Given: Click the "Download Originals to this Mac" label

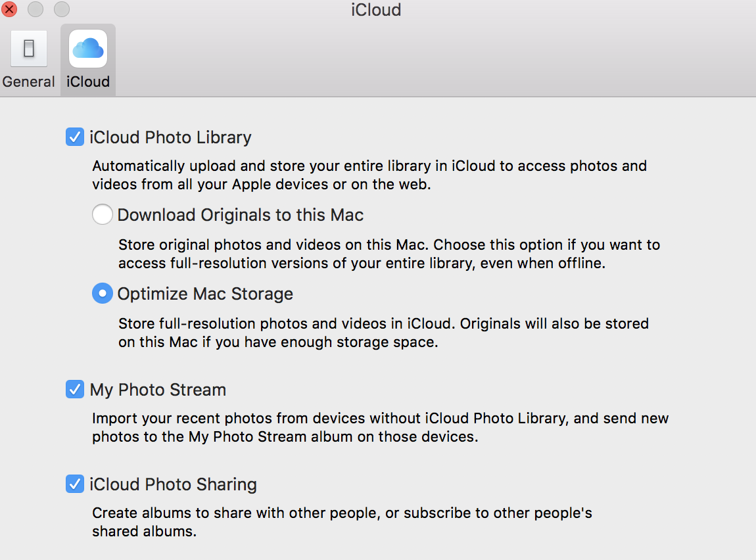Looking at the screenshot, I should [x=240, y=215].
